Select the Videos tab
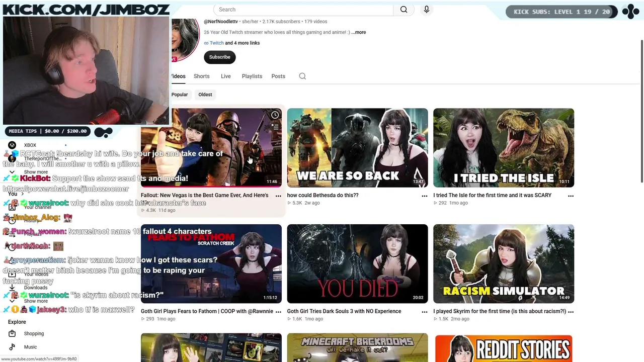644x362 pixels. [x=178, y=76]
